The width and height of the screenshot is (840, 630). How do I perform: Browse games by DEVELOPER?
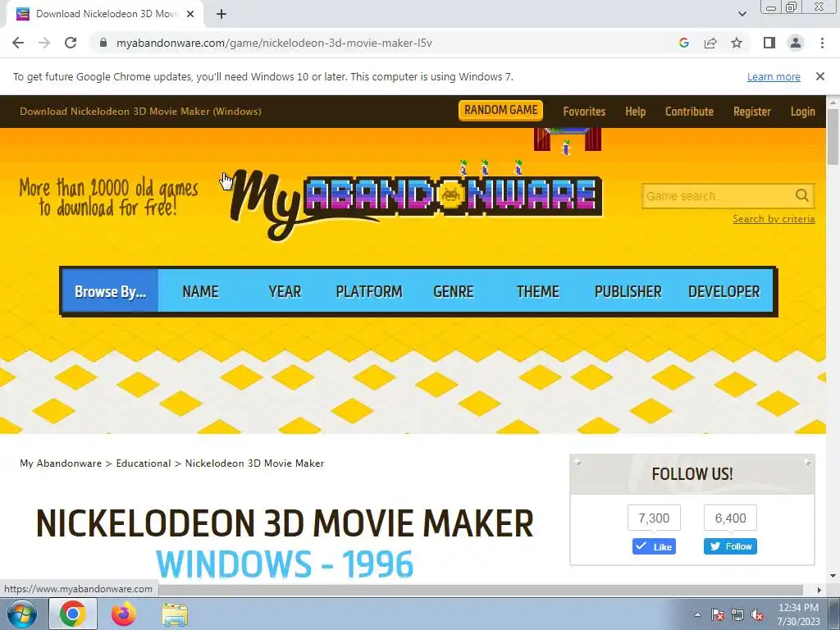[724, 291]
